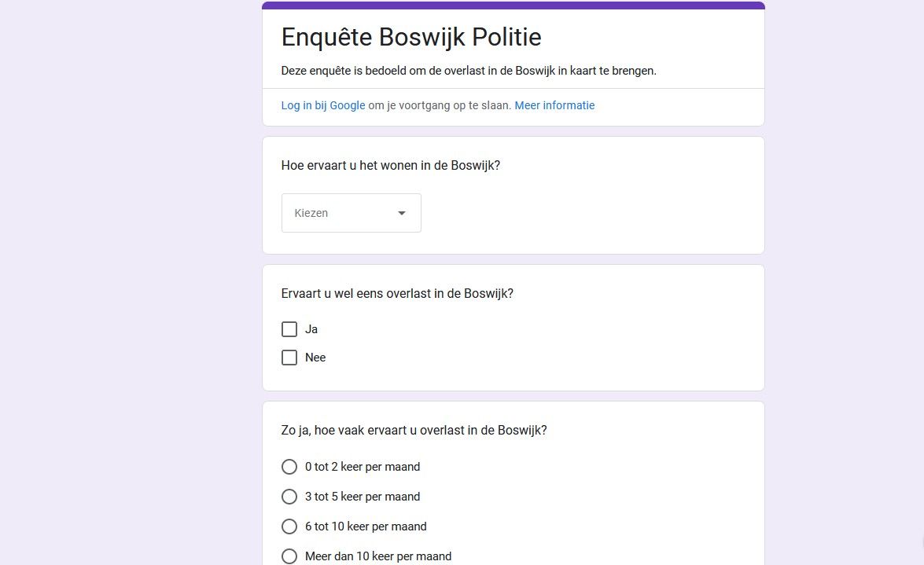Click the 'Nee' label text
The height and width of the screenshot is (565, 924).
315,358
